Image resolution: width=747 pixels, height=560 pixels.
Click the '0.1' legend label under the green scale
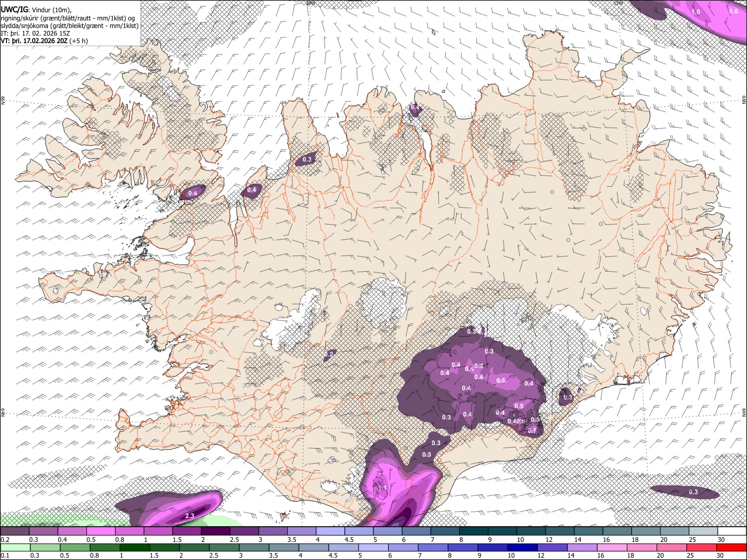point(4,555)
